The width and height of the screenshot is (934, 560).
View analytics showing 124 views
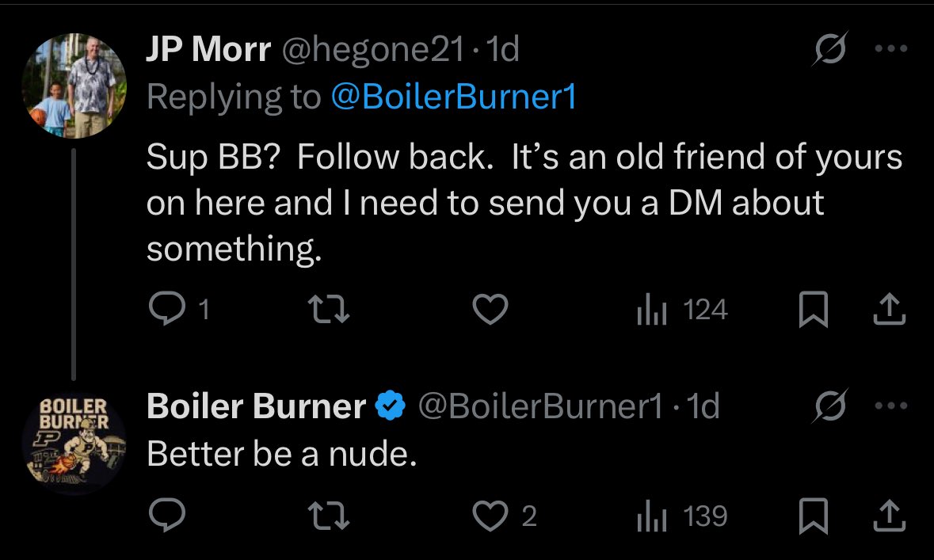click(x=682, y=310)
